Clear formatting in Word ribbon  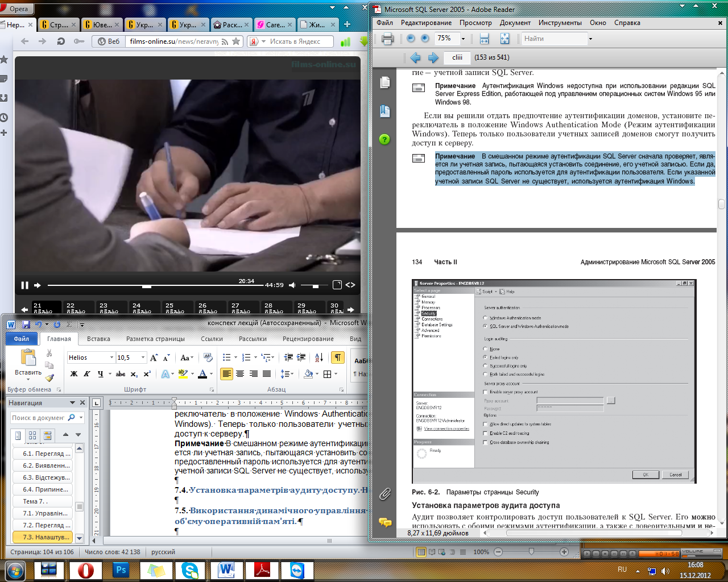point(208,357)
